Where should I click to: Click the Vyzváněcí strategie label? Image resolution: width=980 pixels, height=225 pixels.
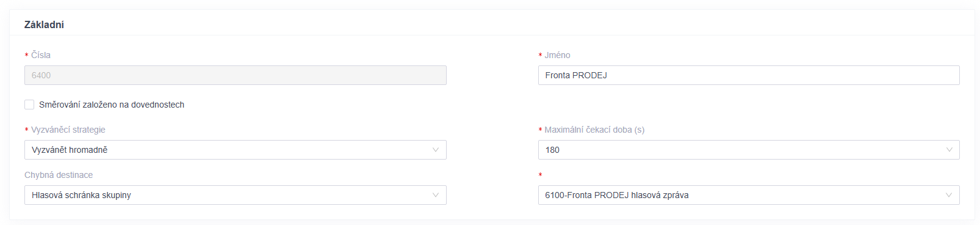[68, 130]
